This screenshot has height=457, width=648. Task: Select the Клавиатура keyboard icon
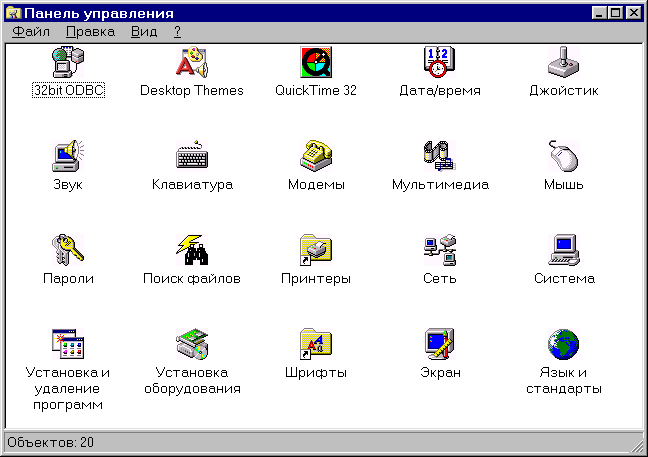pos(192,156)
